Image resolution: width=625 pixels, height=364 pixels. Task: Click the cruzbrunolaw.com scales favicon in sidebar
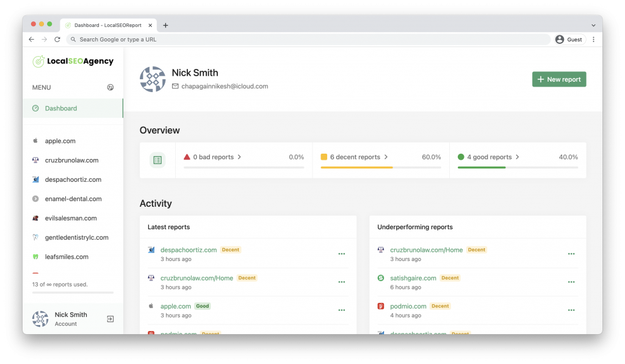coord(35,160)
